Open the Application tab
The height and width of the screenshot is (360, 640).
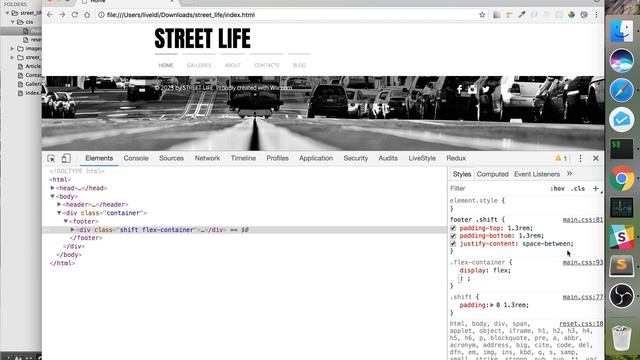coord(316,158)
